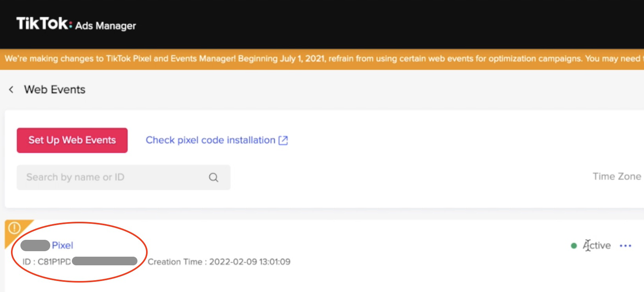The image size is (644, 292).
Task: Click the orange Pixel changes announcement banner
Action: (322, 59)
